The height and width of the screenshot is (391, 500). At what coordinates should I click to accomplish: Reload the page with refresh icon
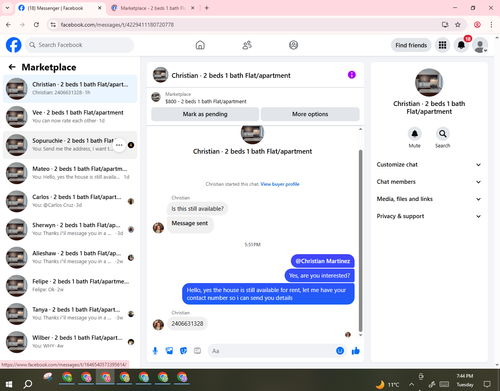36,25
